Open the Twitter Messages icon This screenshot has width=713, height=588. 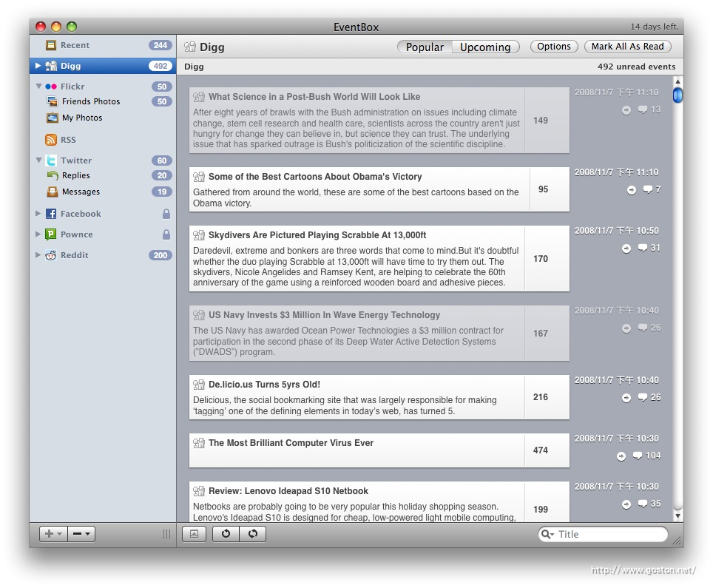coord(53,192)
